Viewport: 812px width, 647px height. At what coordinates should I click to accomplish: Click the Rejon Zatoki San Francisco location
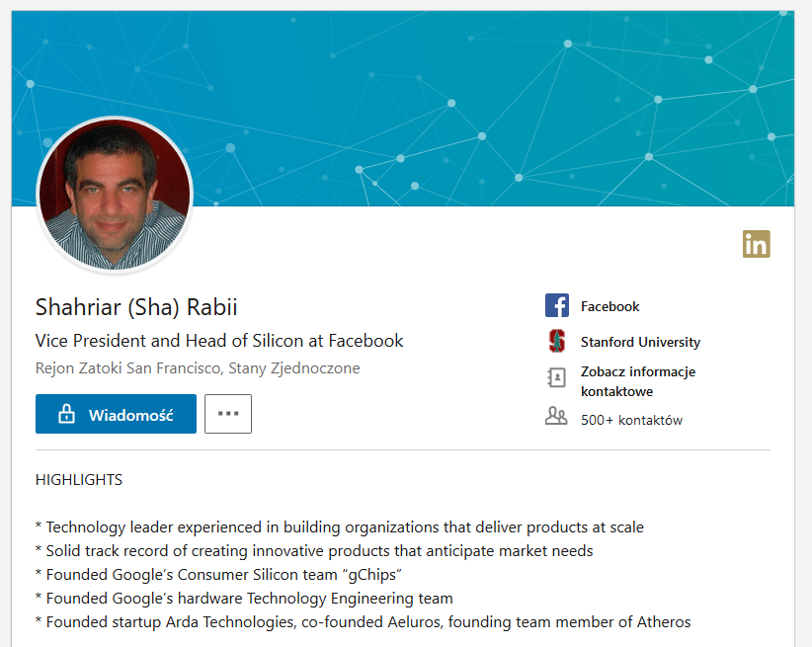(x=198, y=368)
